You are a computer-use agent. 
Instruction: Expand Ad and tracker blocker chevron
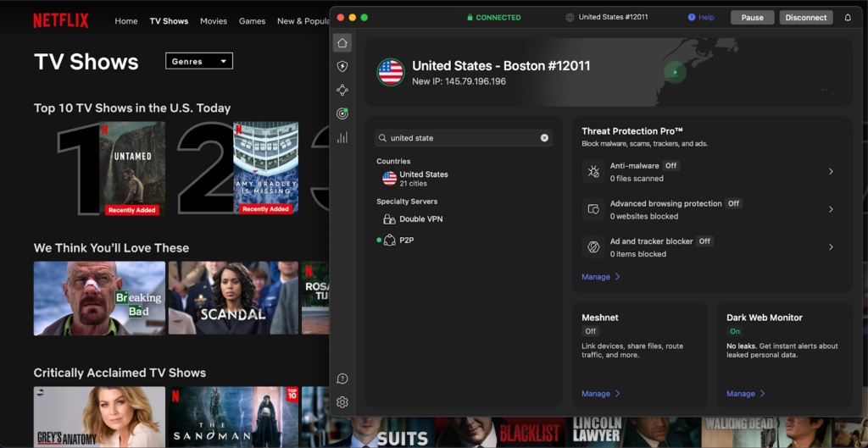point(831,246)
